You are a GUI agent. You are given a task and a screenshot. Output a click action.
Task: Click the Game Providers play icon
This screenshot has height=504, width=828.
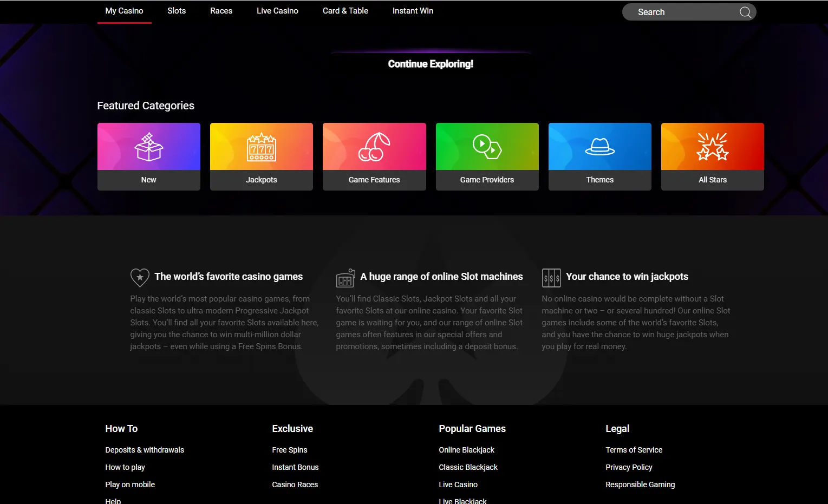487,147
